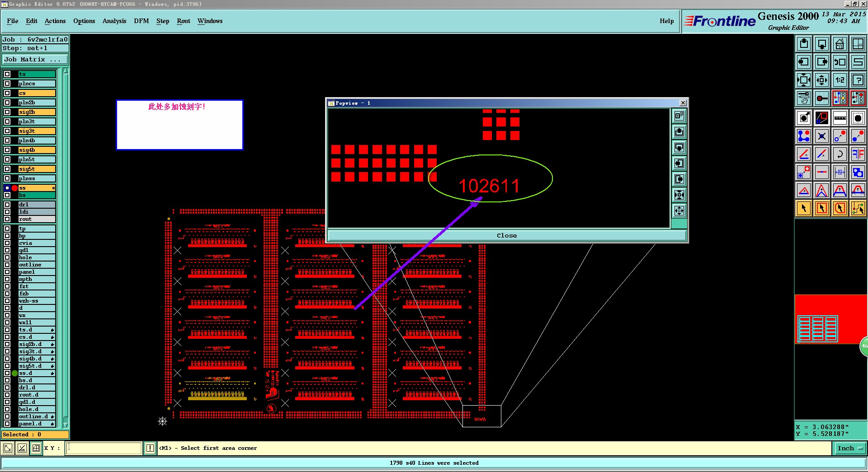868x472 pixels.
Task: Toggle the panel.d layer checkbox
Action: click(x=7, y=424)
